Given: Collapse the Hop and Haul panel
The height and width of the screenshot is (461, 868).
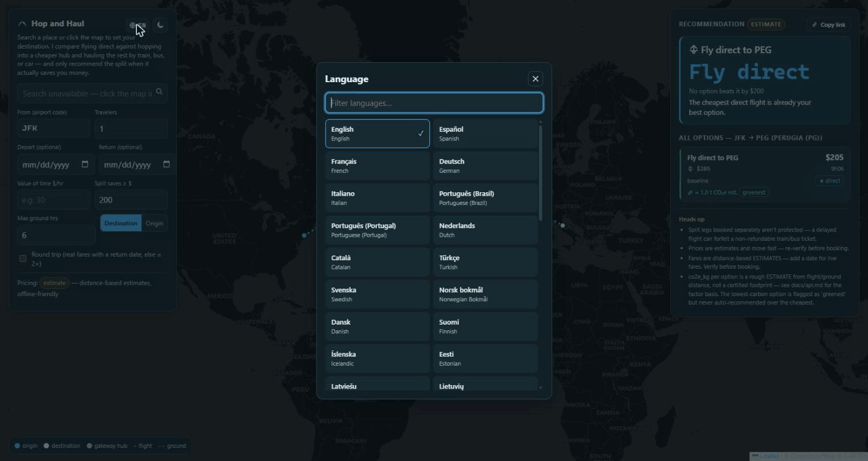Looking at the screenshot, I should (x=22, y=24).
